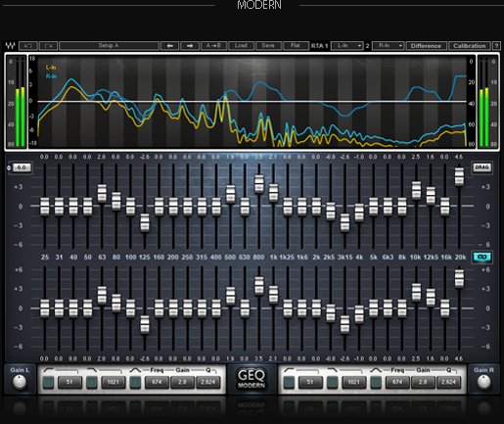Click the yellow L-In legend label
The width and height of the screenshot is (504, 424).
click(51, 68)
